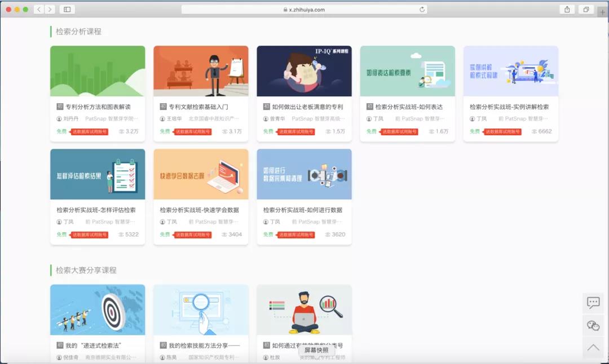609x364 pixels.
Task: Click the back-to-top arrow icon
Action: tap(593, 348)
